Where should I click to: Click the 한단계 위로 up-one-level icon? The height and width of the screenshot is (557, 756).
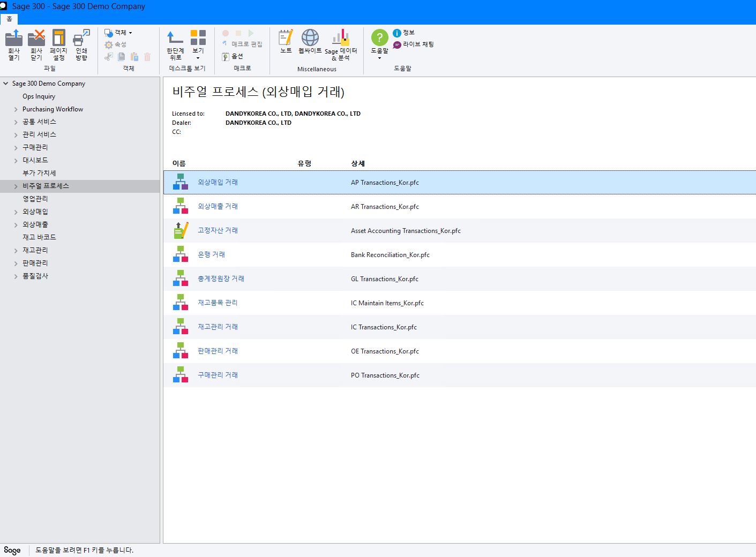click(175, 45)
